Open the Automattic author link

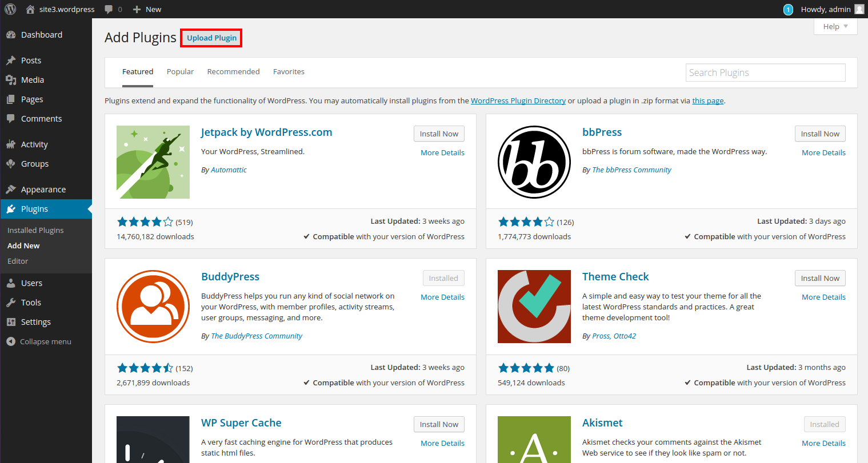[229, 170]
